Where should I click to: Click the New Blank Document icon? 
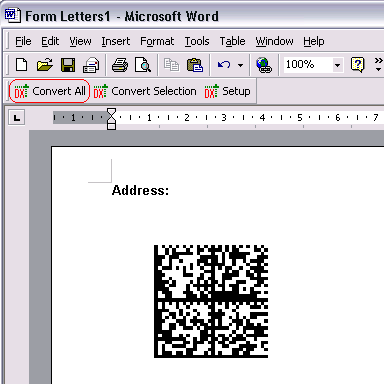(22, 64)
